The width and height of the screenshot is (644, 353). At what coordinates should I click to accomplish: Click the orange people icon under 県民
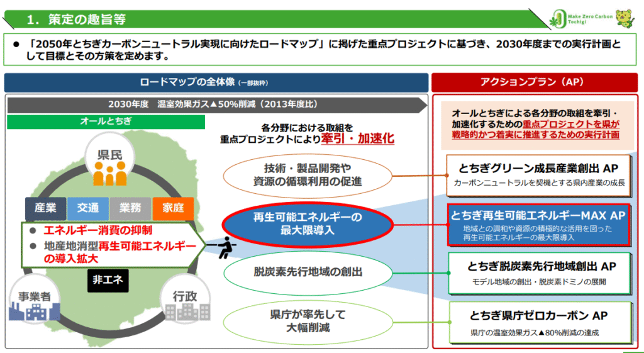(x=111, y=174)
